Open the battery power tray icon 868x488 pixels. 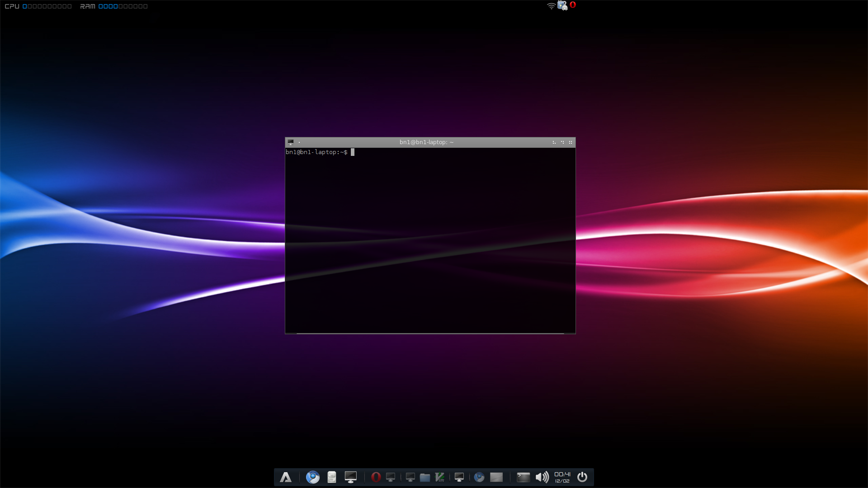(562, 5)
